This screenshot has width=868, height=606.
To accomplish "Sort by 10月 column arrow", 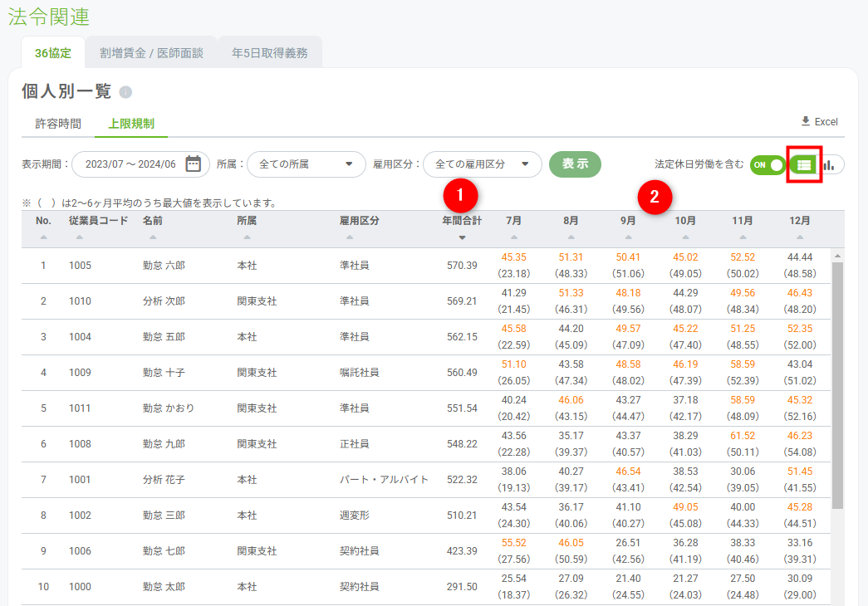I will click(x=686, y=237).
